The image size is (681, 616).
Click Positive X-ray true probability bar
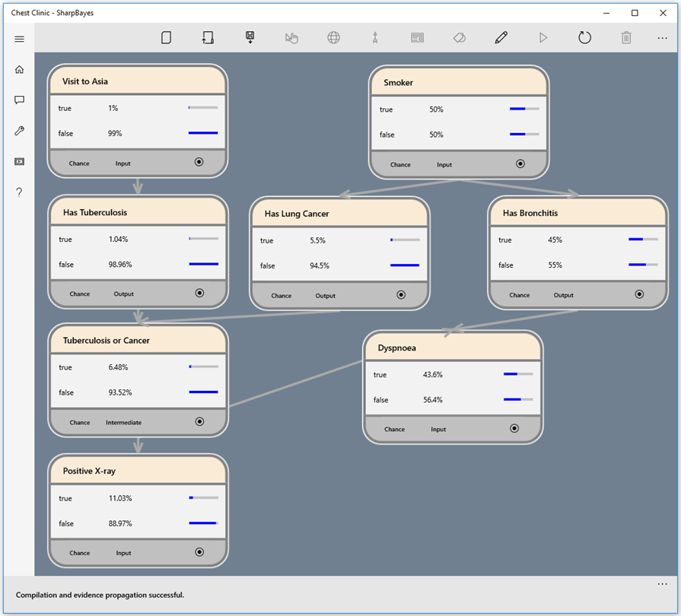(x=204, y=498)
